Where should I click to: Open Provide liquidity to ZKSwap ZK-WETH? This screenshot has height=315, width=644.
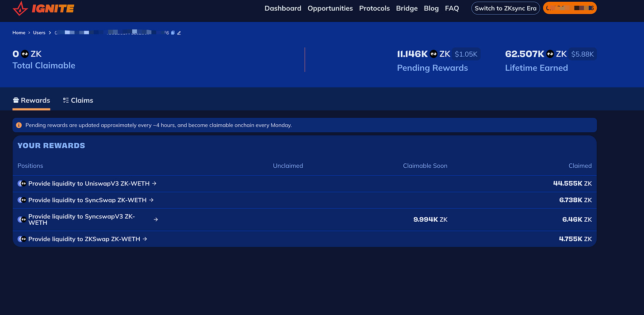click(x=84, y=239)
